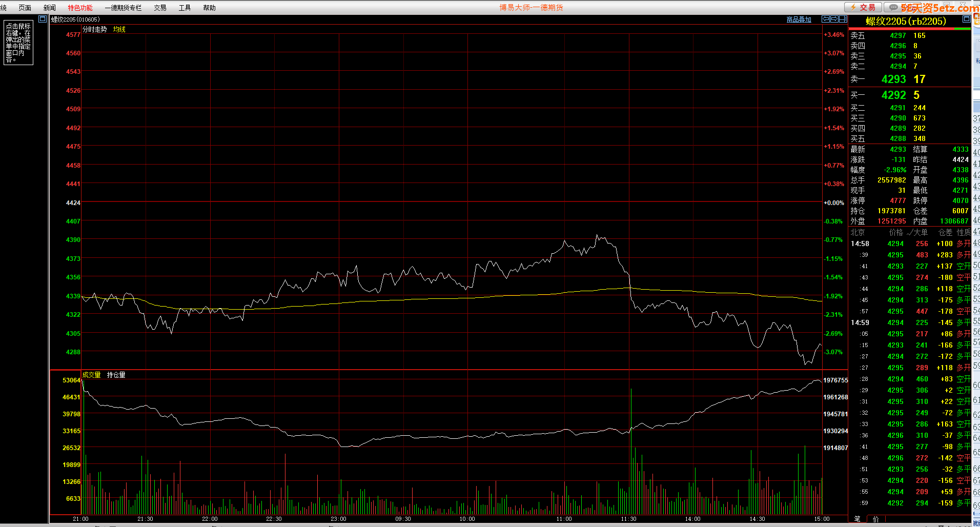Click the 仓差 column header in tick list
This screenshot has width=980, height=527.
[x=945, y=232]
